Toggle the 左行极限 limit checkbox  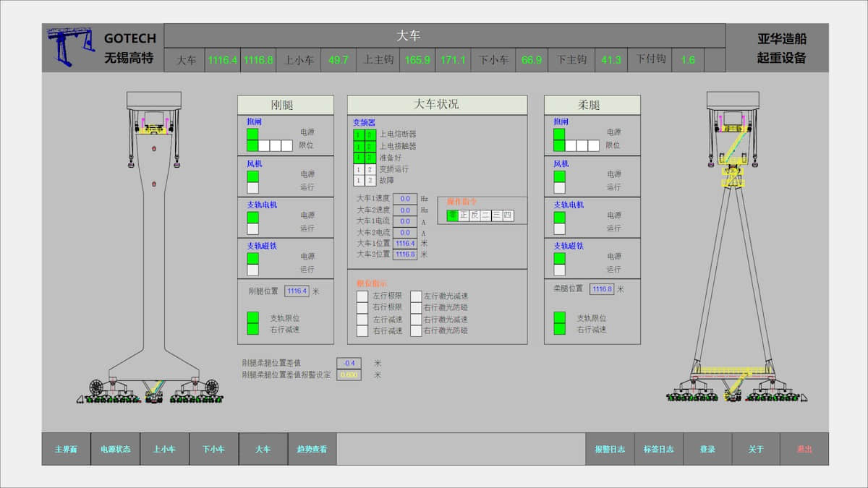click(x=362, y=296)
